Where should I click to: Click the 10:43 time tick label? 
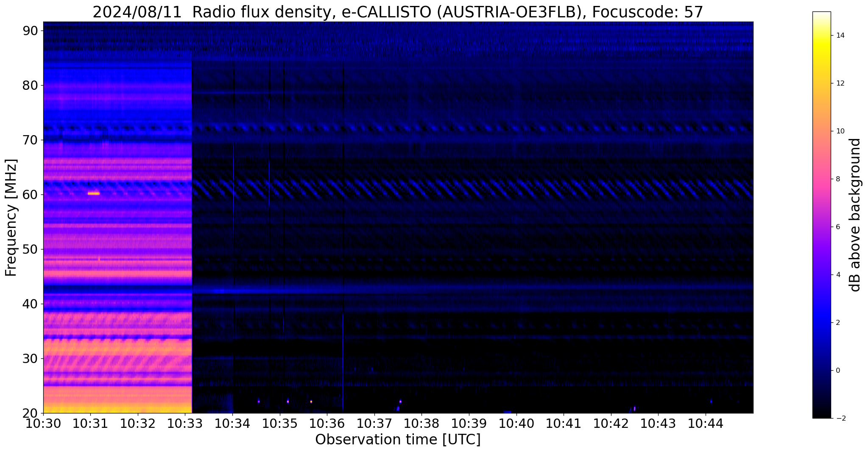[658, 423]
